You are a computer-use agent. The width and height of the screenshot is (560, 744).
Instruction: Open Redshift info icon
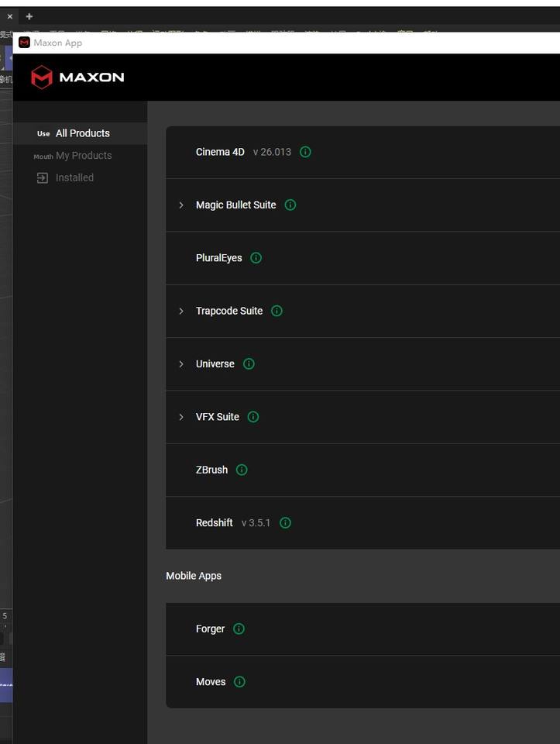286,523
